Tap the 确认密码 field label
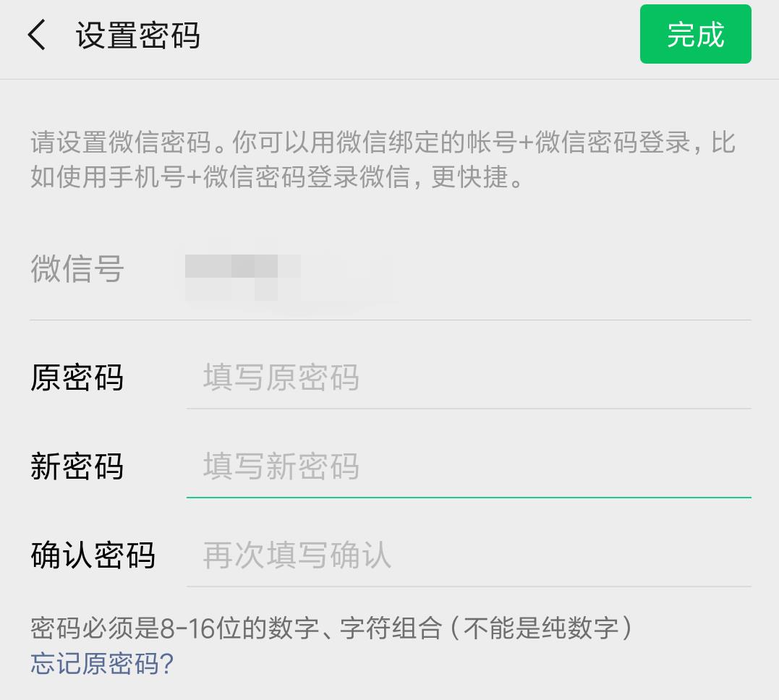 [93, 555]
